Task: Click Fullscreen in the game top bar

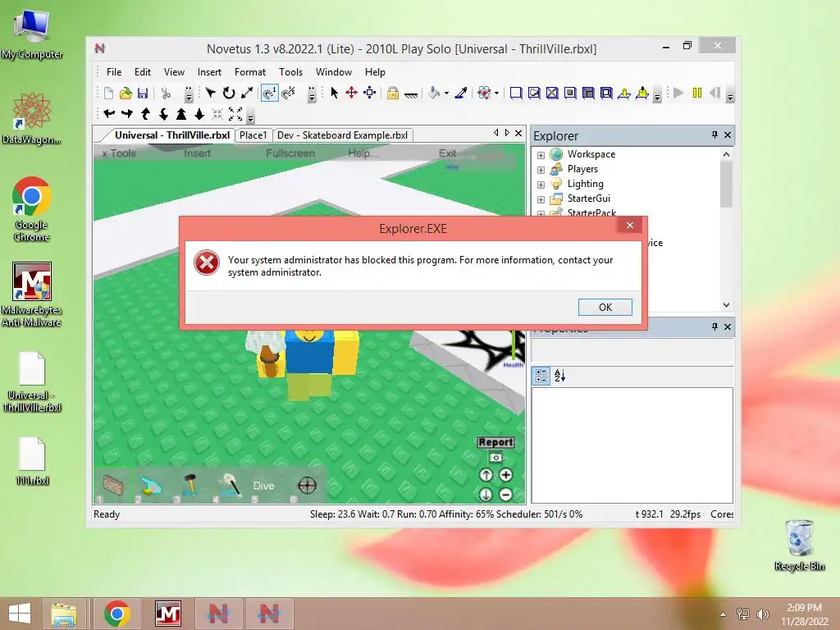Action: pos(290,153)
